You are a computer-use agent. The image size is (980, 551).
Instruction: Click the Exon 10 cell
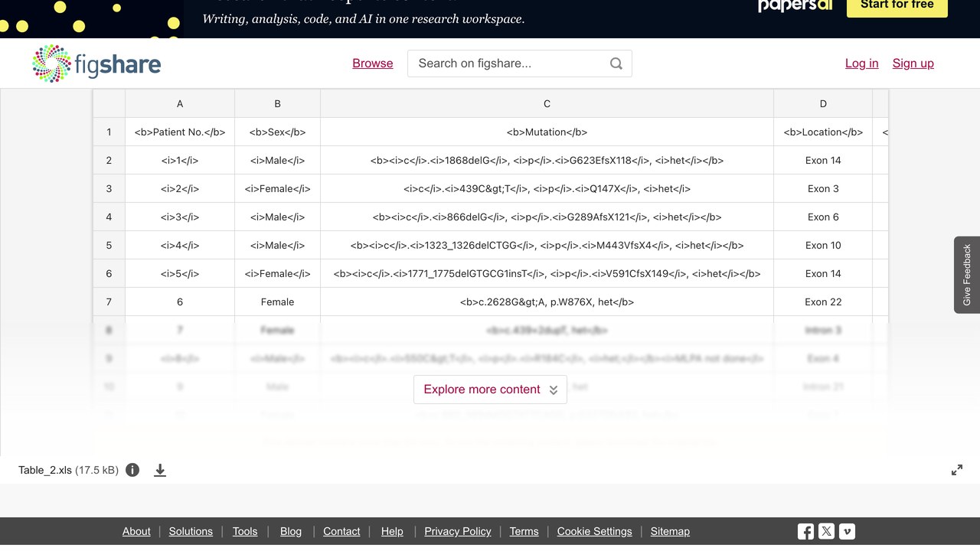(x=823, y=245)
